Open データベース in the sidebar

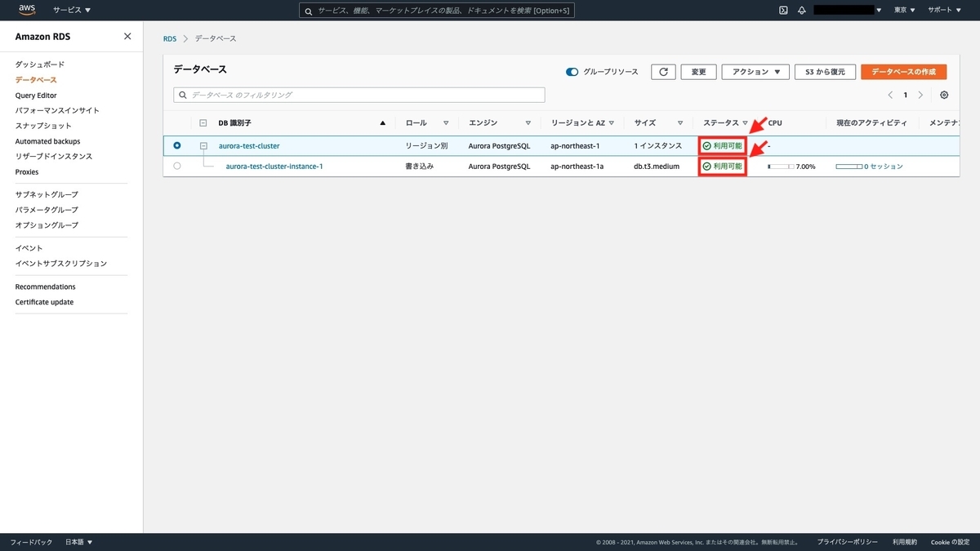(x=36, y=80)
